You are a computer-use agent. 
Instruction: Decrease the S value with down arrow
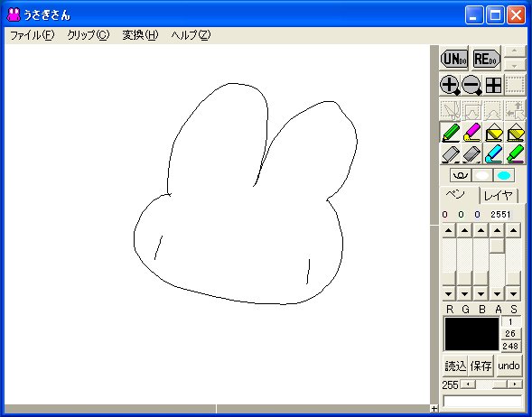click(x=513, y=293)
